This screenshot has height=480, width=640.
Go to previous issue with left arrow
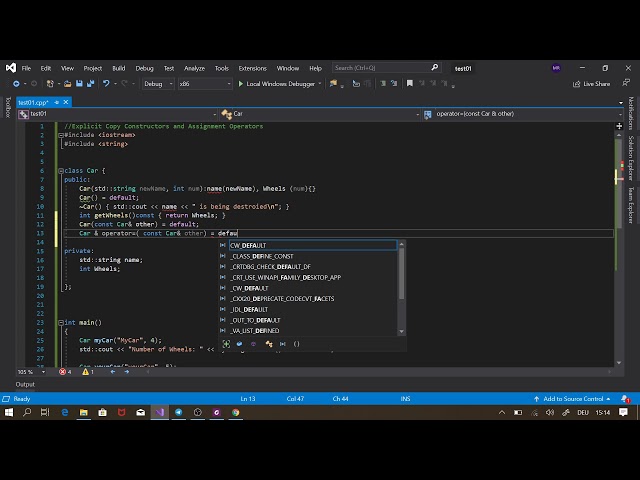click(x=113, y=372)
